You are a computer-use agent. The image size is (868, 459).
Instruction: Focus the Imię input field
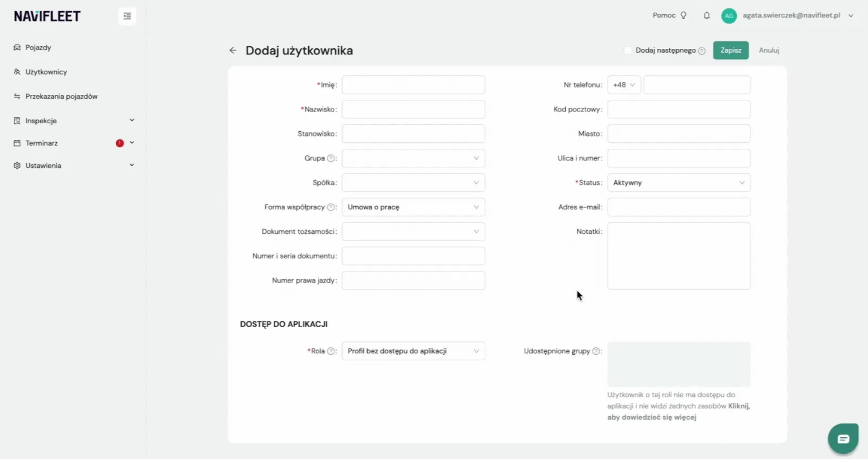pos(414,85)
